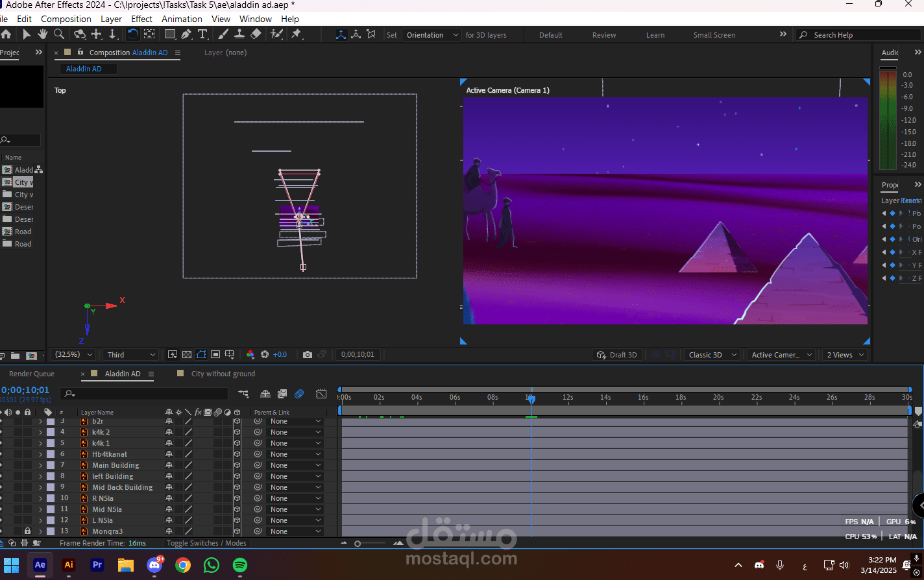Pick the Clone Stamp tool
The width and height of the screenshot is (924, 580).
(239, 34)
